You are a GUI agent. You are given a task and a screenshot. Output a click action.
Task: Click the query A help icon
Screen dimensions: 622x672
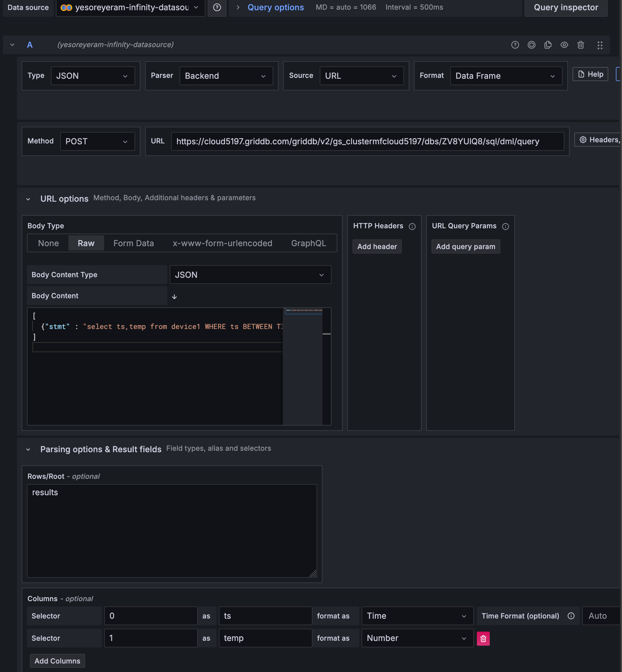[515, 45]
